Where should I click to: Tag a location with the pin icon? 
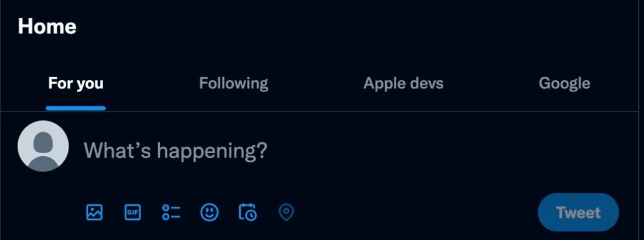pyautogui.click(x=286, y=212)
